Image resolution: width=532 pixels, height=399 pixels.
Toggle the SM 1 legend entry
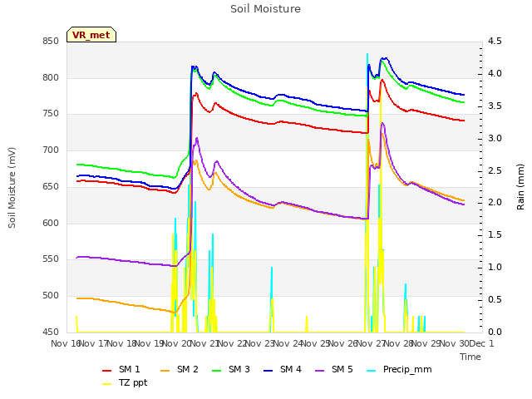coord(121,369)
